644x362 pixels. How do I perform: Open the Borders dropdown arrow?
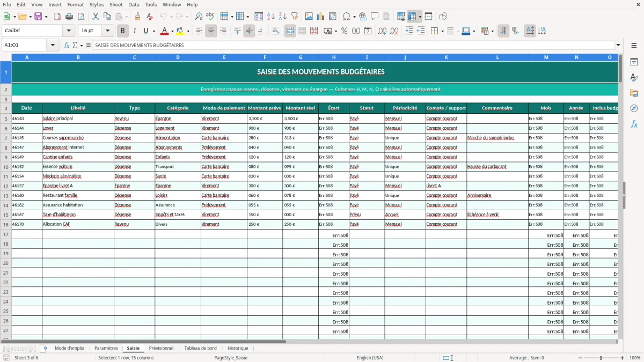442,31
